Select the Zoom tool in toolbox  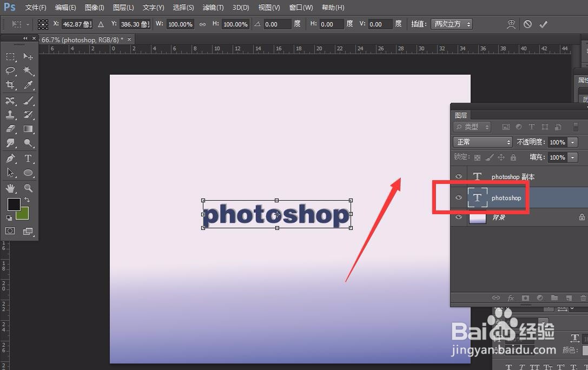click(28, 188)
